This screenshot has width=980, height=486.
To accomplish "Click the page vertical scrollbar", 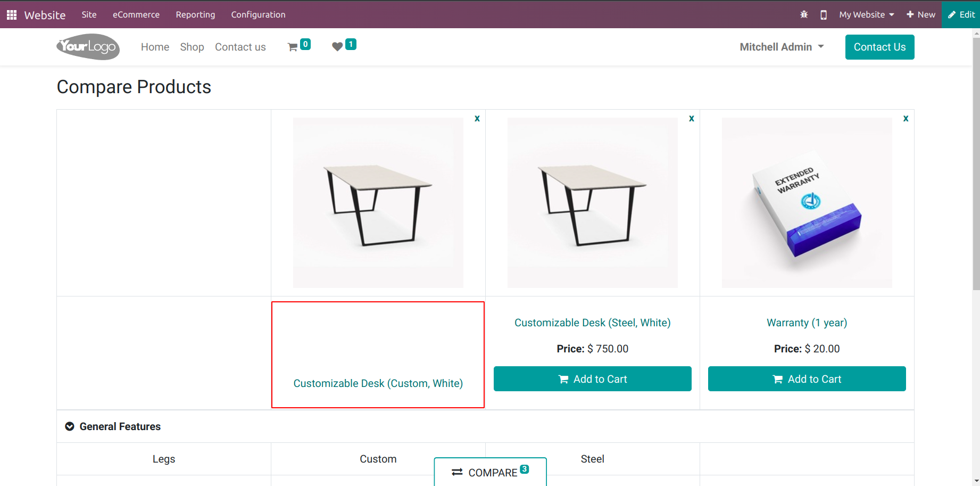I will pos(976,160).
